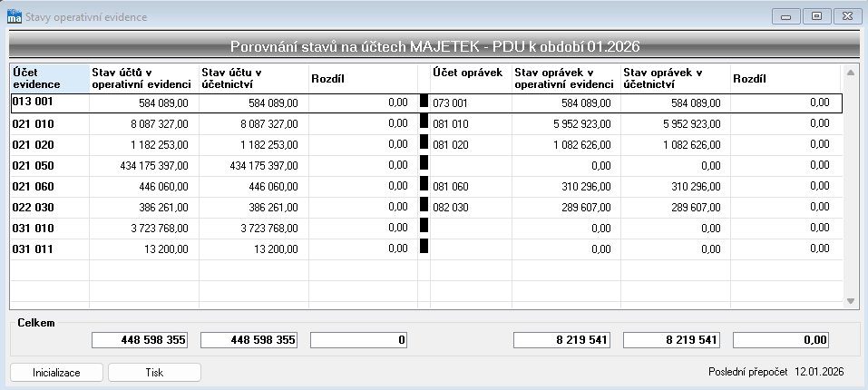Click the Tisk button

point(154,372)
